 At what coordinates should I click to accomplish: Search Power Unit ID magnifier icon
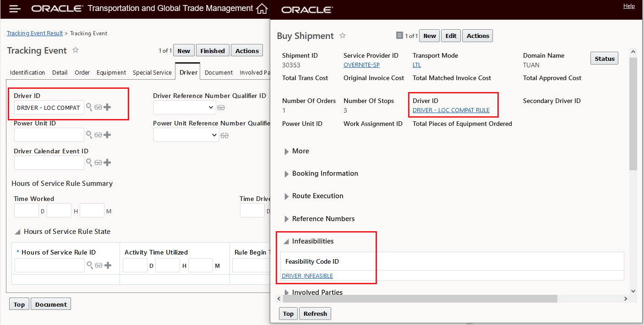tap(89, 135)
